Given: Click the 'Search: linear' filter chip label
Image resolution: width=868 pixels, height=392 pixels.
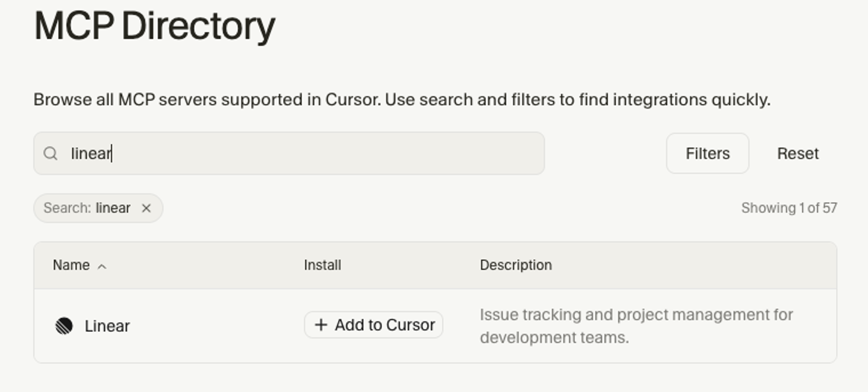Looking at the screenshot, I should [86, 208].
